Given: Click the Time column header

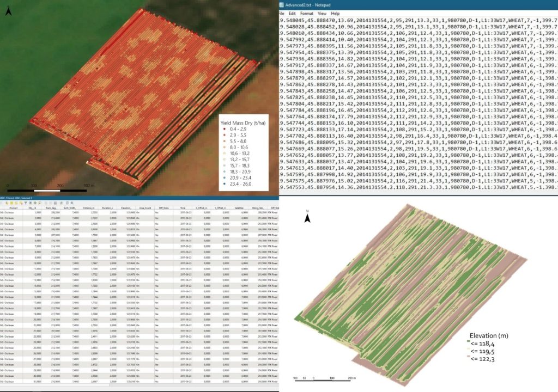Looking at the screenshot, I should point(183,208).
